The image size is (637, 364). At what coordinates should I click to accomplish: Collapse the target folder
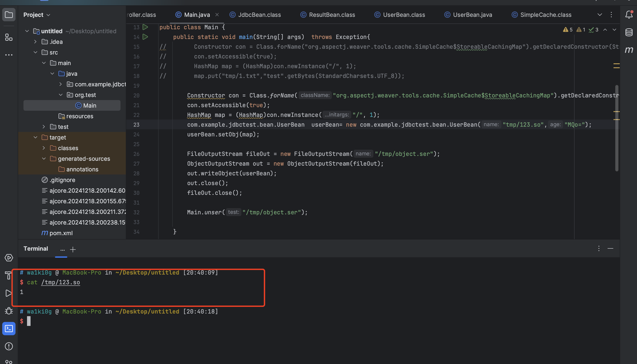[35, 137]
